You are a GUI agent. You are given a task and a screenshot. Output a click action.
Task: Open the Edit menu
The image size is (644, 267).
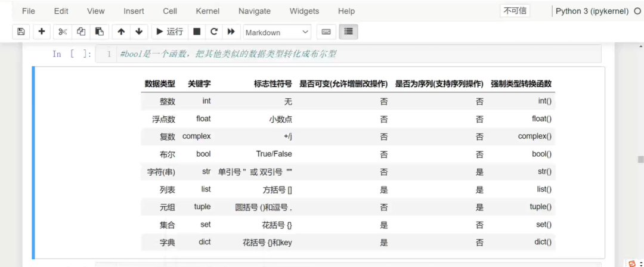click(61, 11)
